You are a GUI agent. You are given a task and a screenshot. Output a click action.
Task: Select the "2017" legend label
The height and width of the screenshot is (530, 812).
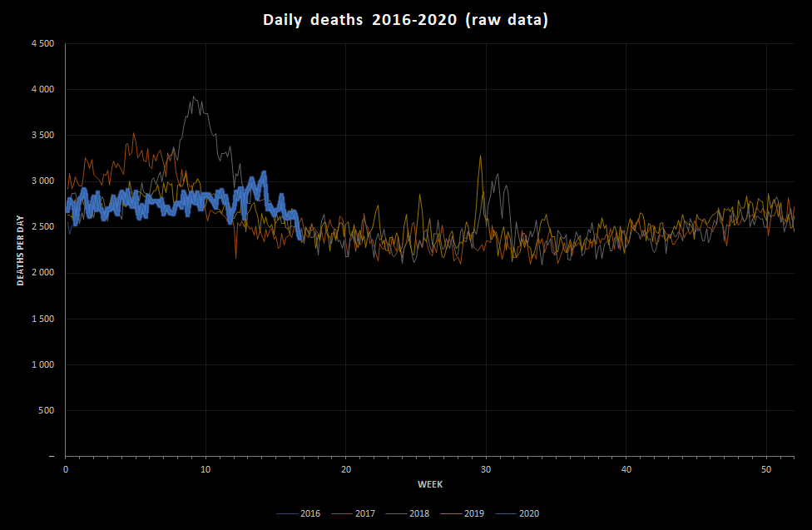coord(365,513)
